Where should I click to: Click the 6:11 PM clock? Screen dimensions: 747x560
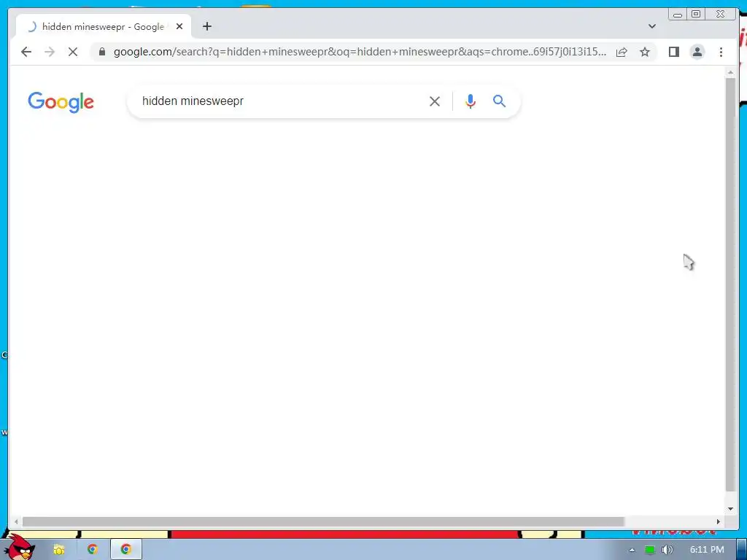[706, 550]
